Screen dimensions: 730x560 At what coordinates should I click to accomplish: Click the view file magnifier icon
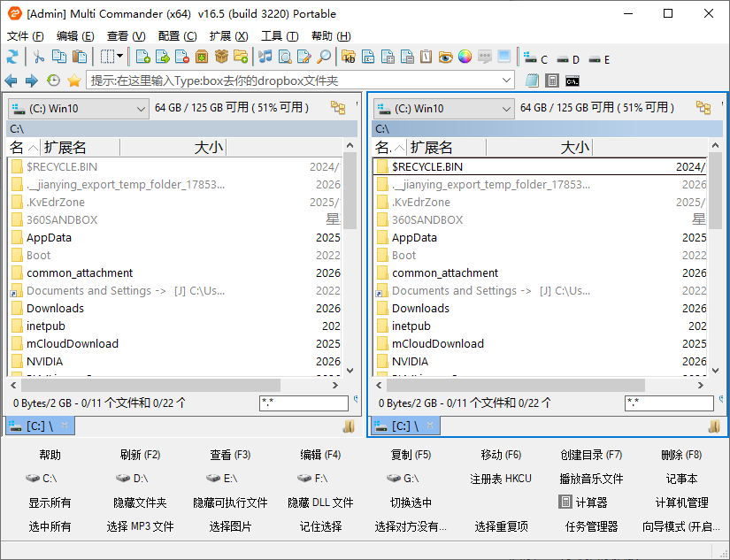[x=285, y=57]
